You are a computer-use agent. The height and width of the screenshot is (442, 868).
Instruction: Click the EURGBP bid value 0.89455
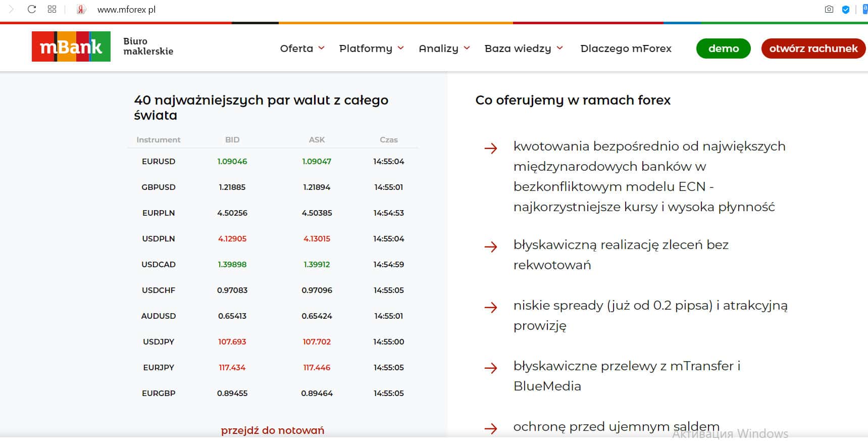tap(232, 394)
